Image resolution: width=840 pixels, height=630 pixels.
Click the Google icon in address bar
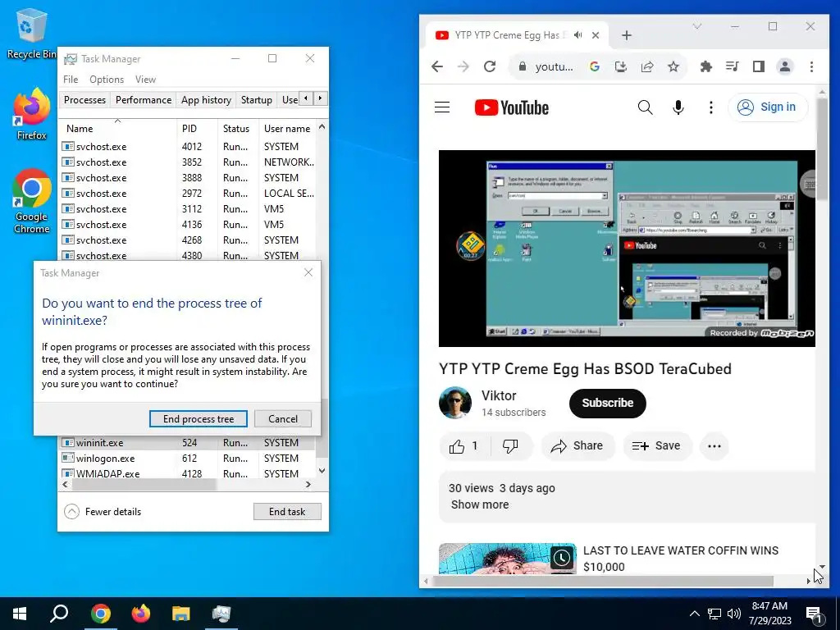pyautogui.click(x=594, y=66)
